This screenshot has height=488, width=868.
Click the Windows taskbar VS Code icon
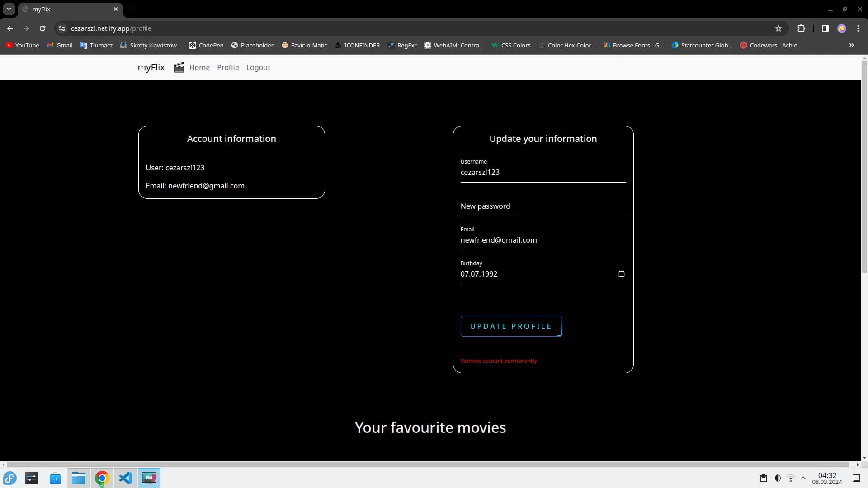point(126,478)
